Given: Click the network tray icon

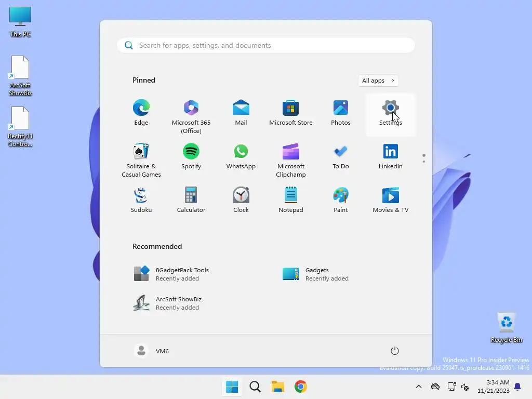Looking at the screenshot, I should coord(451,387).
